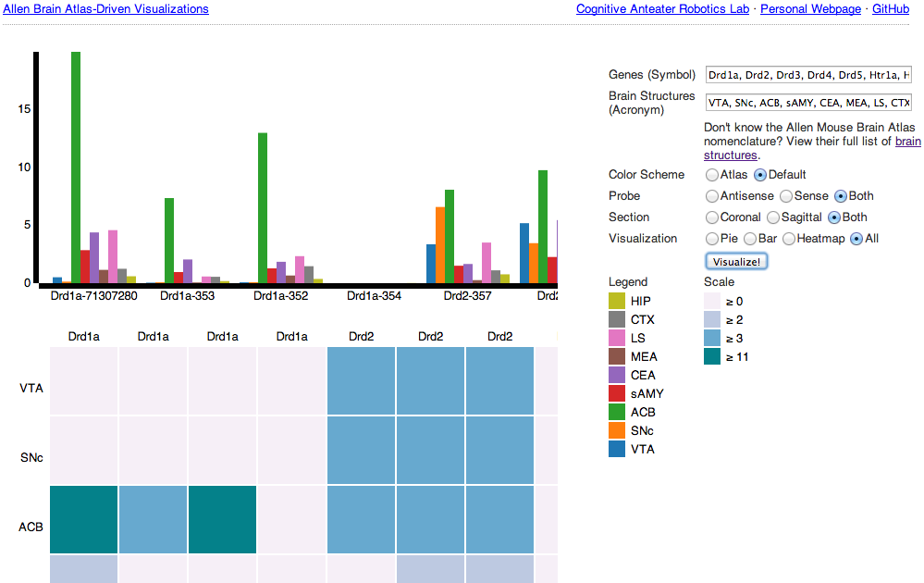Follow the brain structures list link
This screenshot has height=583, width=924.
812,148
